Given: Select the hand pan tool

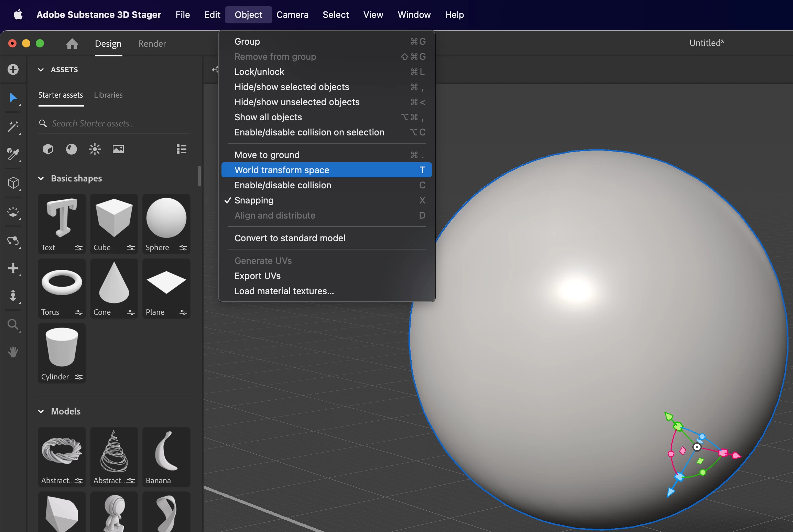Looking at the screenshot, I should coord(13,352).
